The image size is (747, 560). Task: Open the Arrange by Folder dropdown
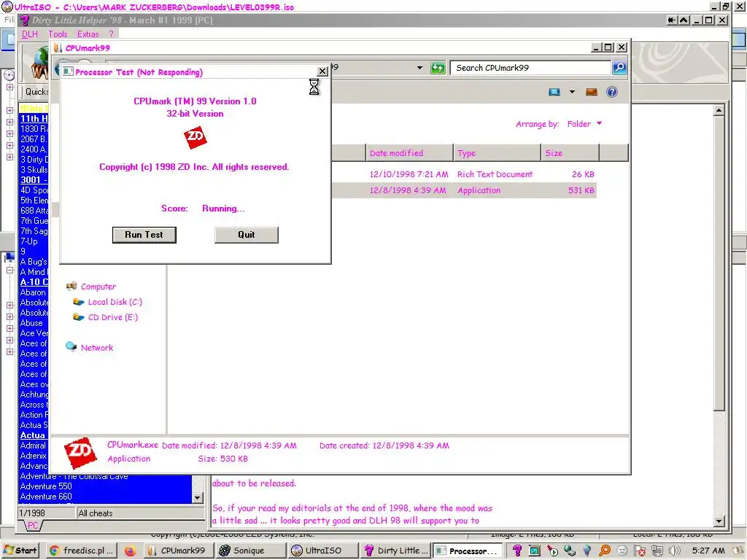point(584,124)
